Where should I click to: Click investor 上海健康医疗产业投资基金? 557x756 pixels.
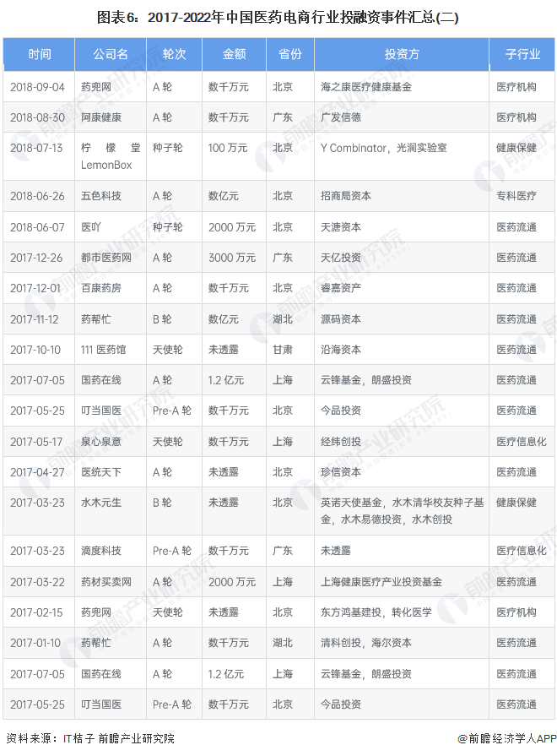click(381, 582)
